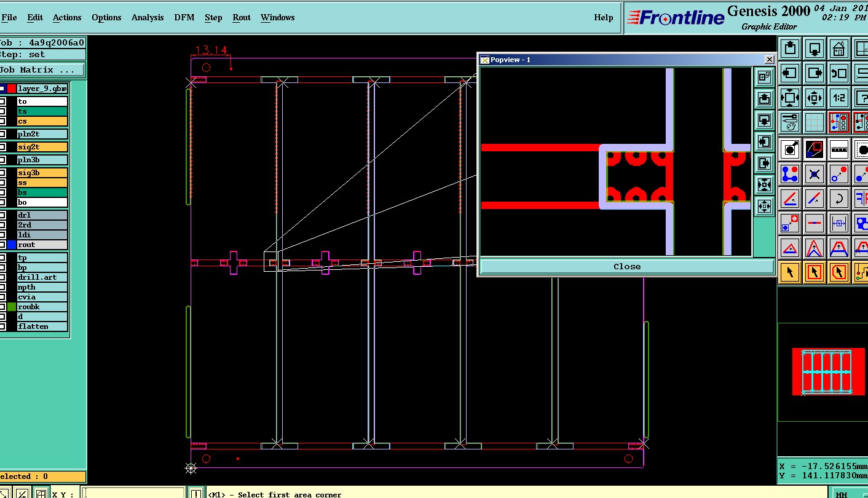Click the pan right view icon

815,73
